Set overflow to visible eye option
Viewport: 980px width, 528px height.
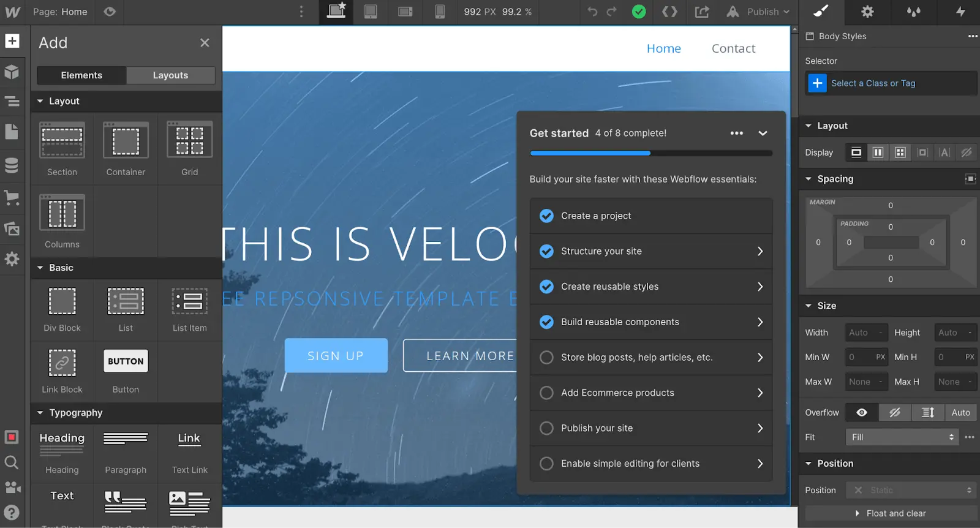(x=862, y=413)
